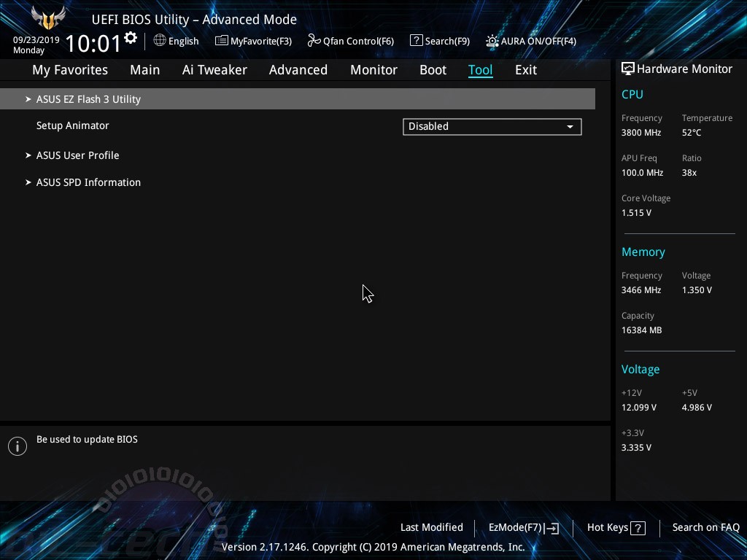The image size is (747, 560).
Task: Click Search on FAQ link
Action: (x=706, y=528)
